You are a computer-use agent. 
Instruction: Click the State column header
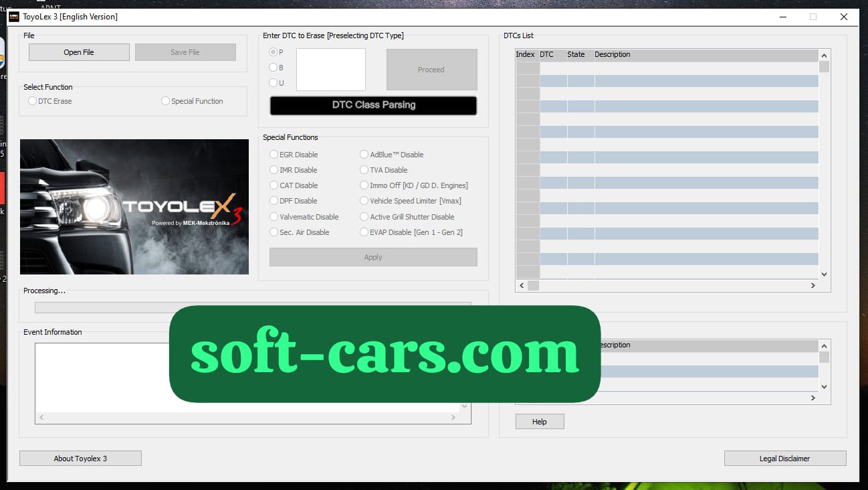point(580,55)
